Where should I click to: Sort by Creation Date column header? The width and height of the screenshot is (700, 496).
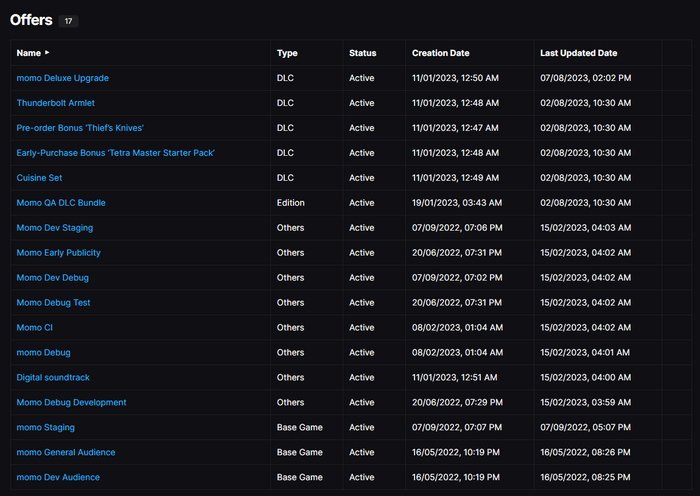(440, 53)
